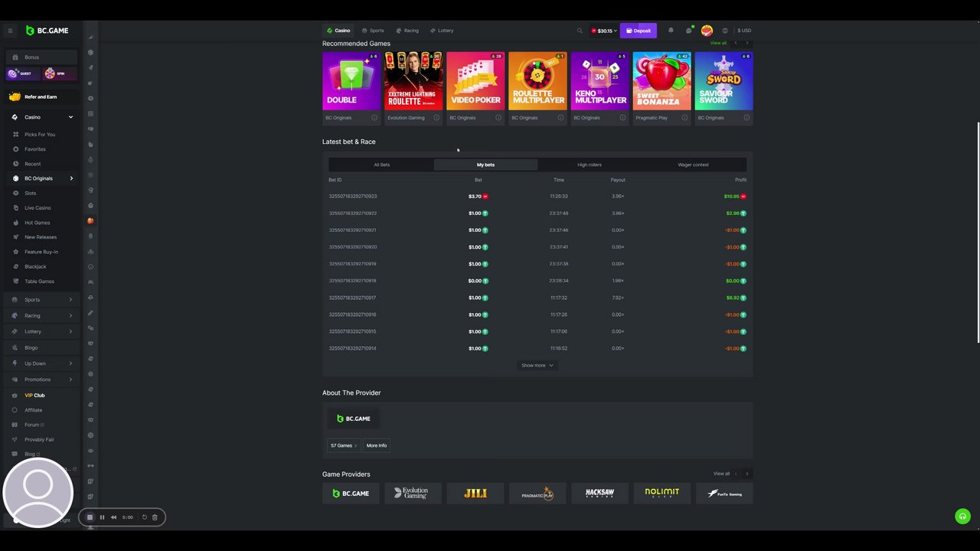Delete the recording using the trash icon

[155, 517]
